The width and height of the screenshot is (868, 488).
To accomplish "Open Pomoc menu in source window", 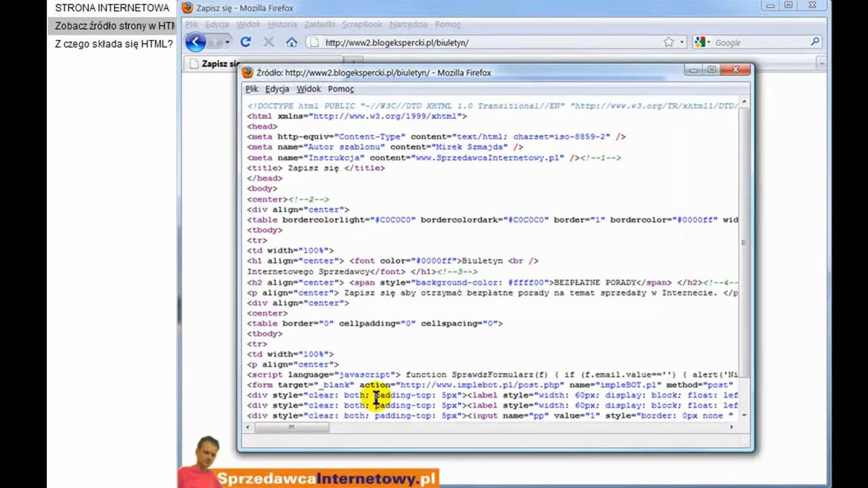I will coord(341,89).
